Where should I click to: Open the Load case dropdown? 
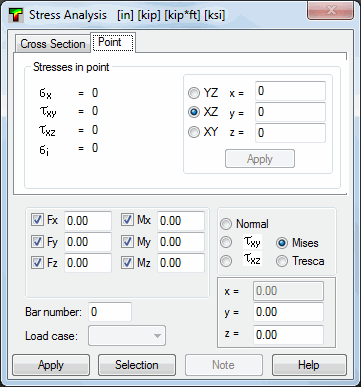(127, 336)
